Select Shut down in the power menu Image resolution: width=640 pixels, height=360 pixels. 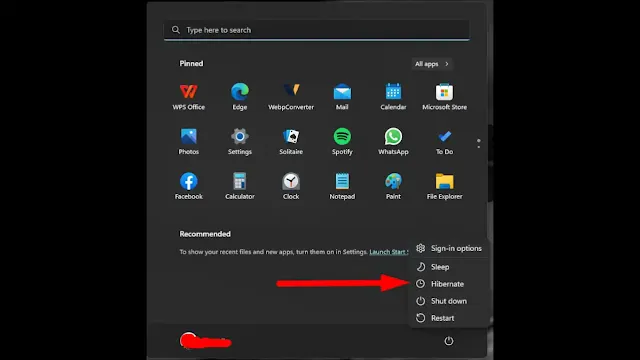[449, 301]
